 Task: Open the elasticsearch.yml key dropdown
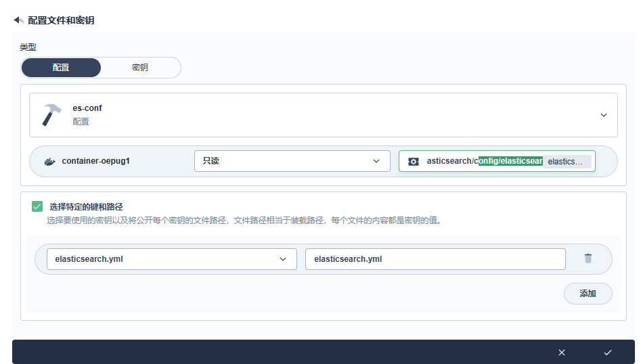171,259
